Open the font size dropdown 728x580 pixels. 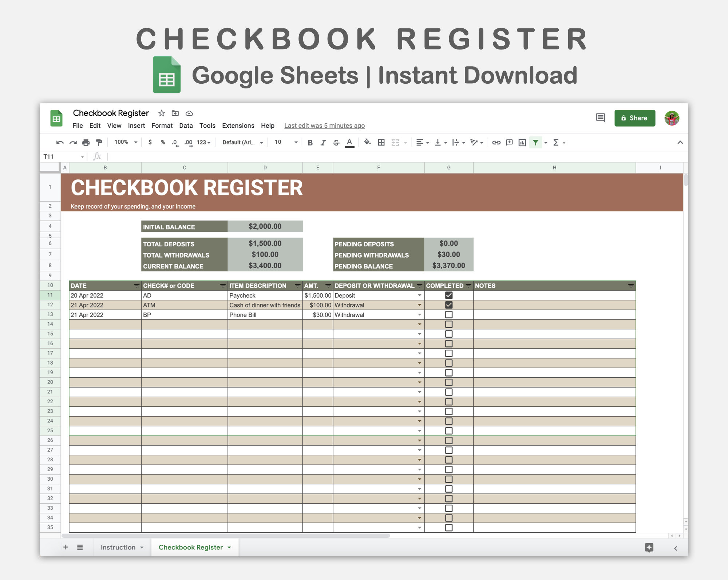coord(286,143)
